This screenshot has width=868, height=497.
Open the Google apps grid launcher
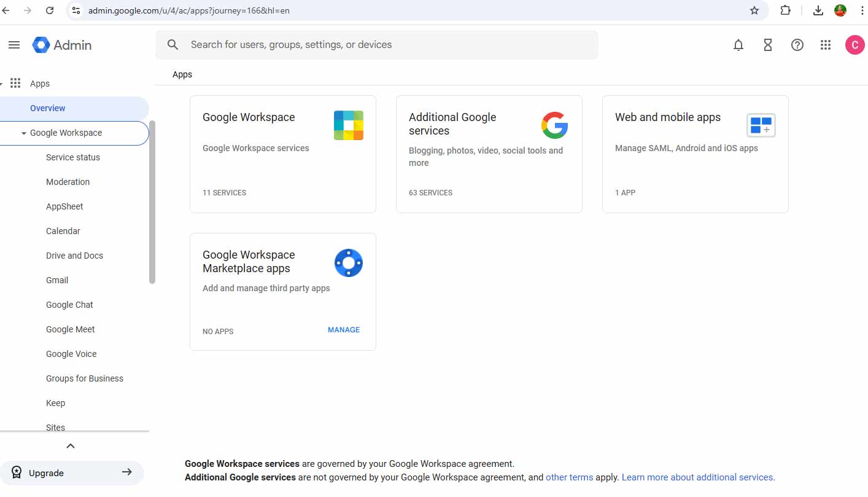pos(826,44)
